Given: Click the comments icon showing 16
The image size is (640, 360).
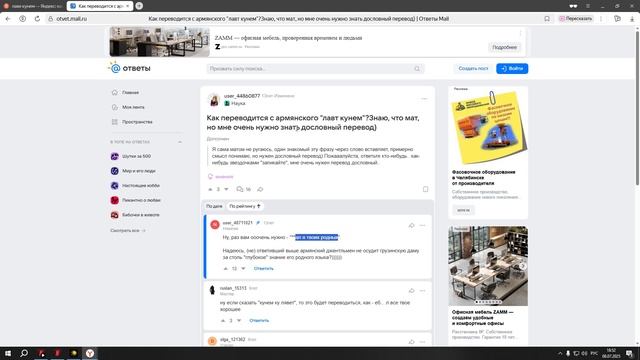Looking at the screenshot, I should click(243, 189).
